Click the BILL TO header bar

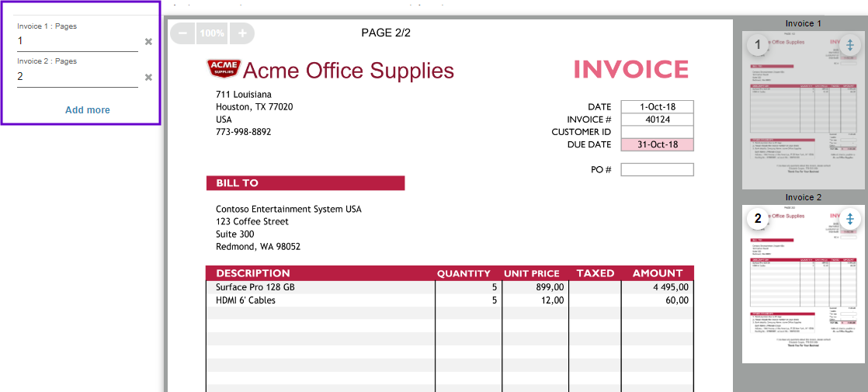coord(306,183)
